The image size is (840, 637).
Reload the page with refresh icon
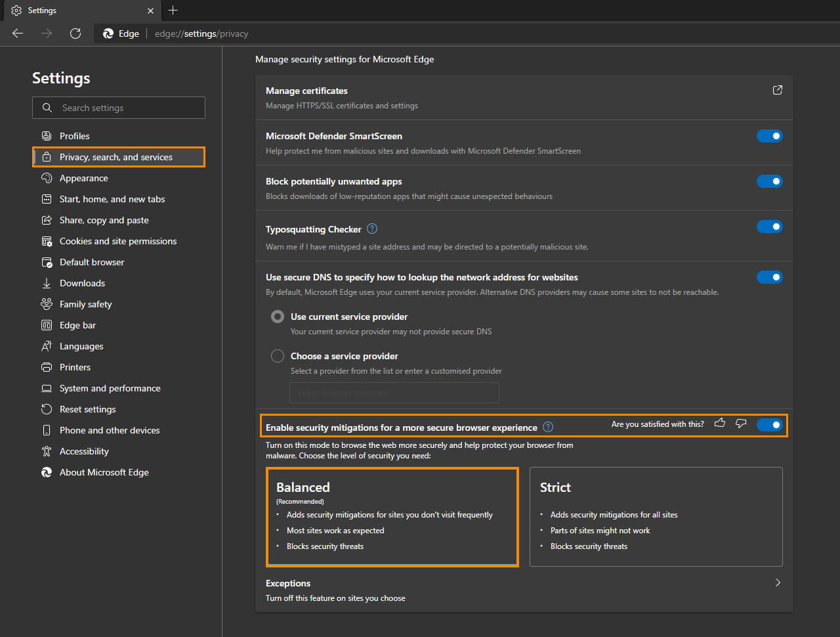(75, 33)
